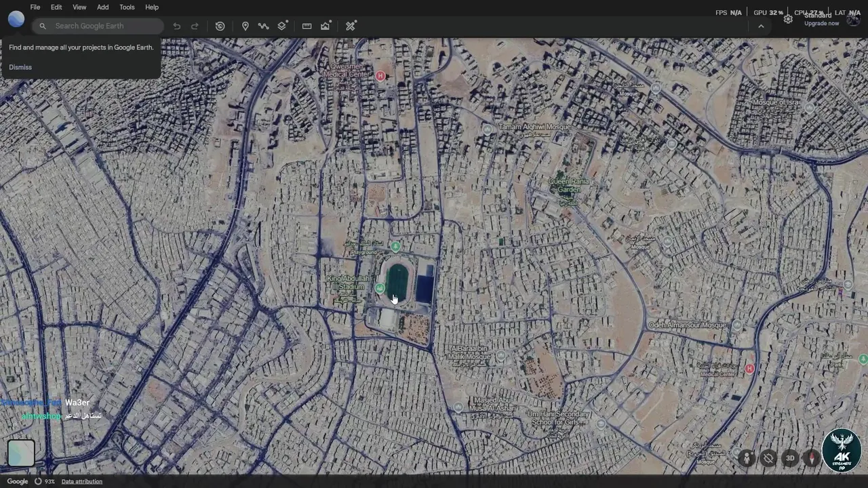Open historical imagery clock tool
This screenshot has height=488, width=868.
[220, 26]
